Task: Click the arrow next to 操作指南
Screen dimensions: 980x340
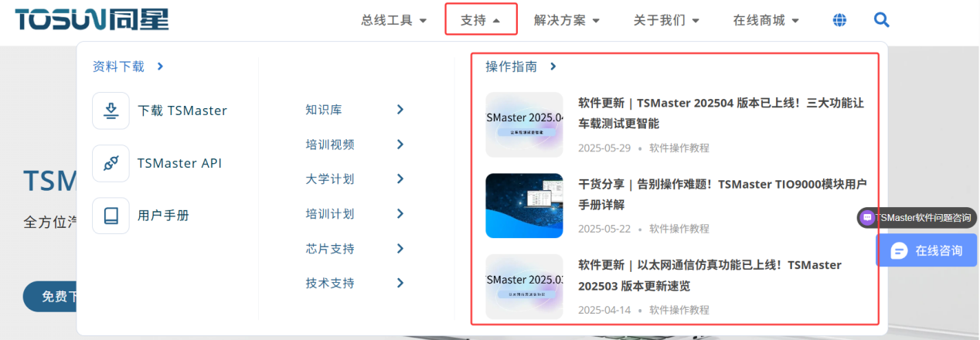Action: coord(553,66)
